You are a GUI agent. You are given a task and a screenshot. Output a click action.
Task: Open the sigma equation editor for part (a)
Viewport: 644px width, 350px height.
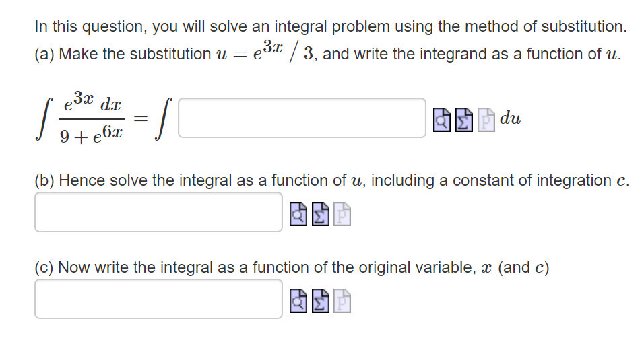pos(464,120)
